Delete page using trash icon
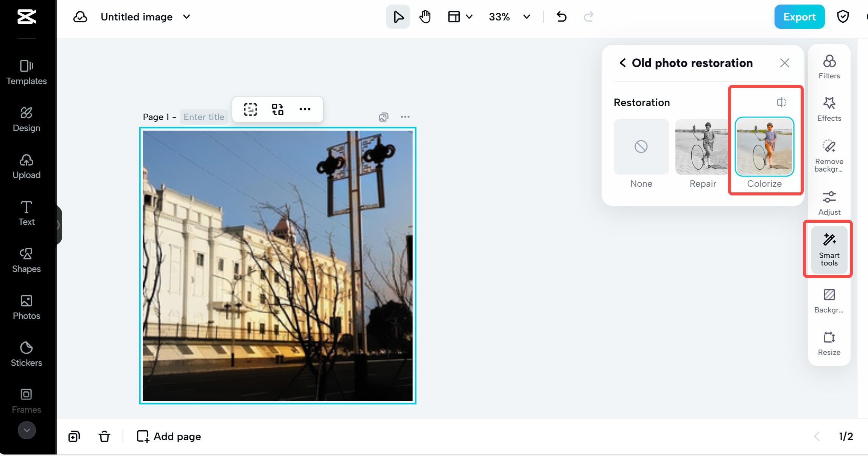 (104, 436)
